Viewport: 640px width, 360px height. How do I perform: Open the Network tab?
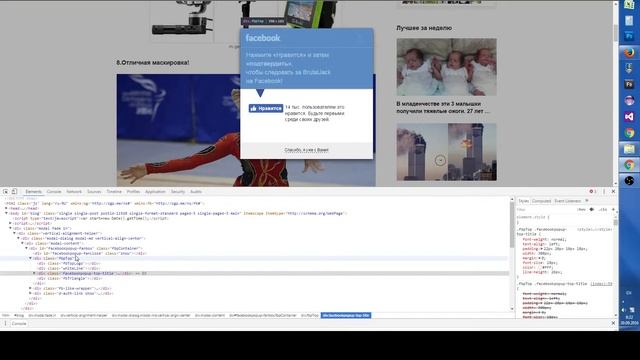click(x=74, y=191)
